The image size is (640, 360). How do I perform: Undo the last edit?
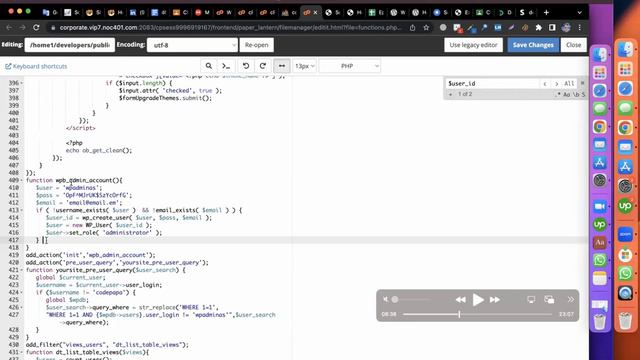coord(246,66)
